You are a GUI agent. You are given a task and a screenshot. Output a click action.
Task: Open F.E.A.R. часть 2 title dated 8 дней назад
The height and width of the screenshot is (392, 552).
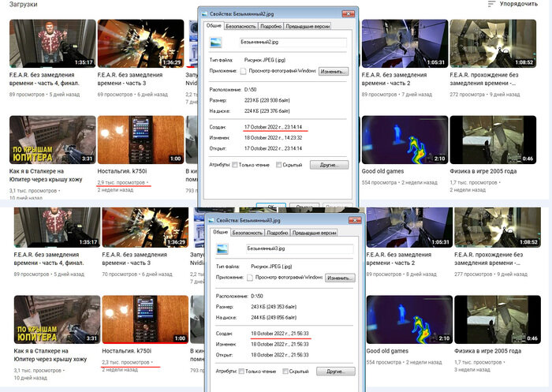click(x=399, y=259)
